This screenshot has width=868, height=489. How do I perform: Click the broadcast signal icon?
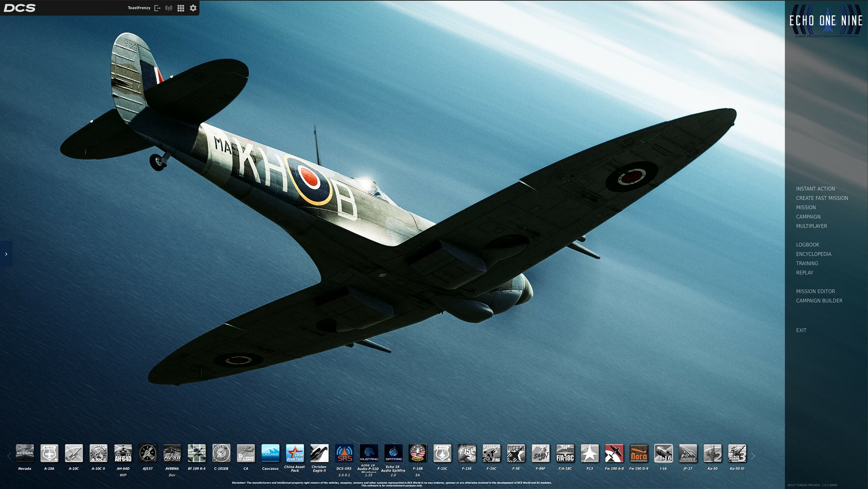(x=169, y=8)
